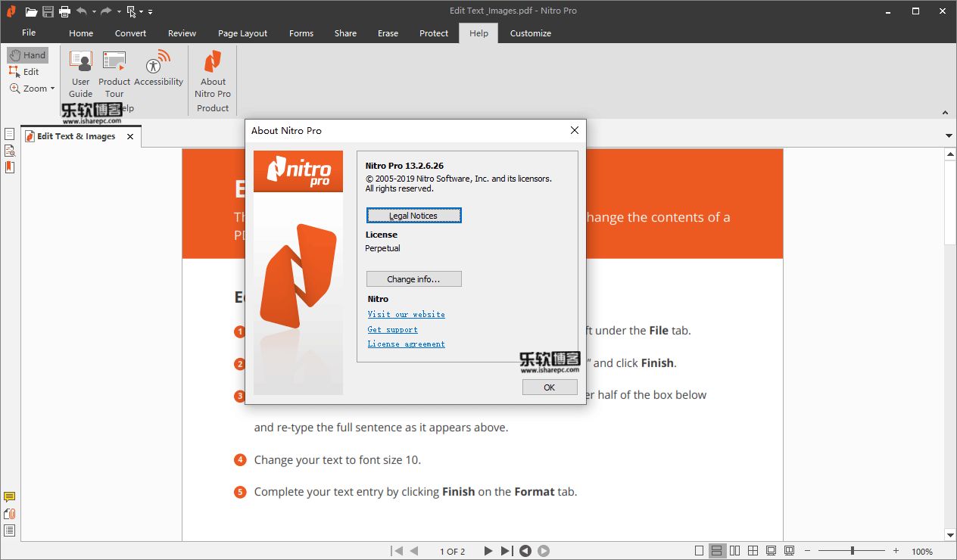The width and height of the screenshot is (957, 560).
Task: Go to the next page
Action: (488, 551)
